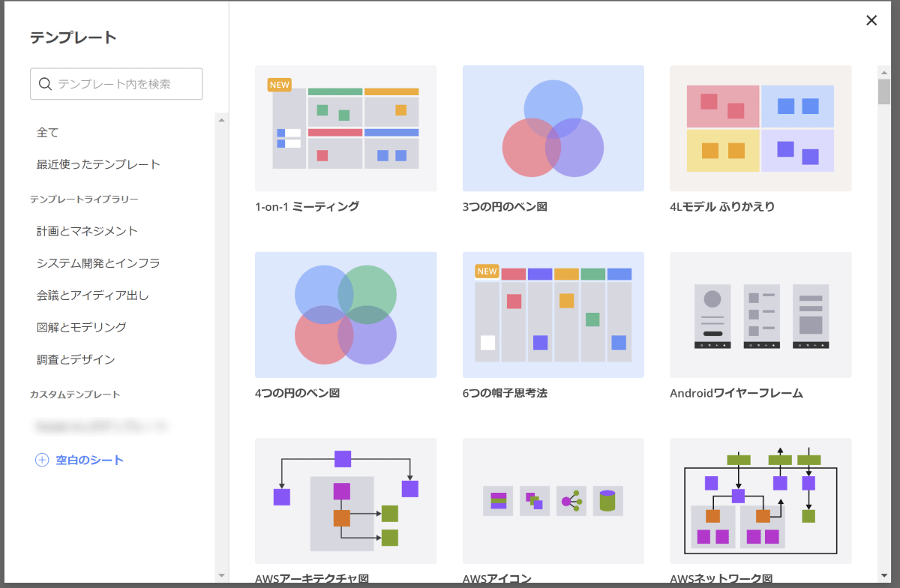Show 全て templates category
Screen dimensions: 900x588
(47, 132)
